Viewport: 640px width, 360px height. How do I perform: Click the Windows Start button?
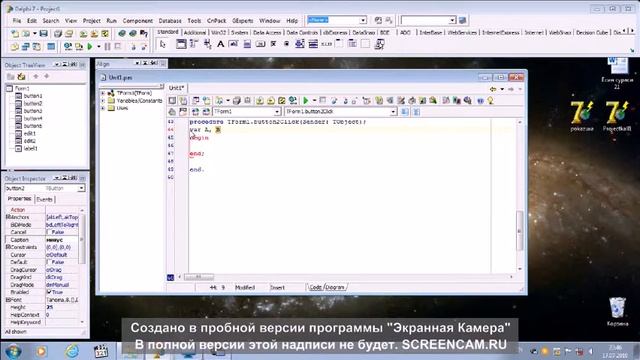[13, 351]
